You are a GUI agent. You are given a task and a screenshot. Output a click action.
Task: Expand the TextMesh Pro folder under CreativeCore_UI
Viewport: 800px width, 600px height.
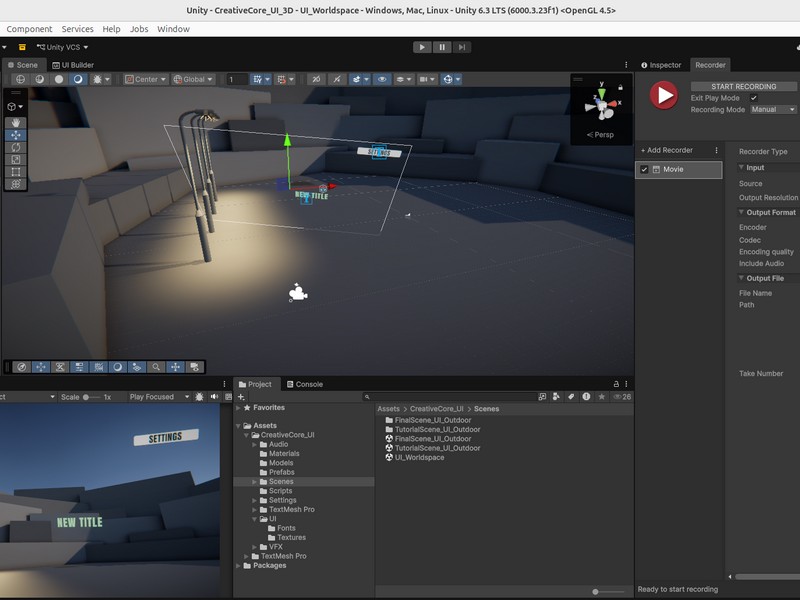pos(255,510)
